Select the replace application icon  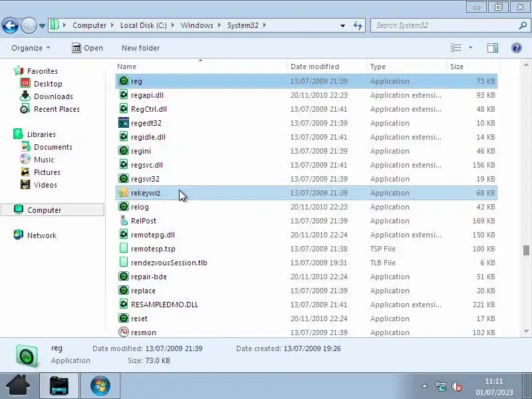[x=124, y=291]
